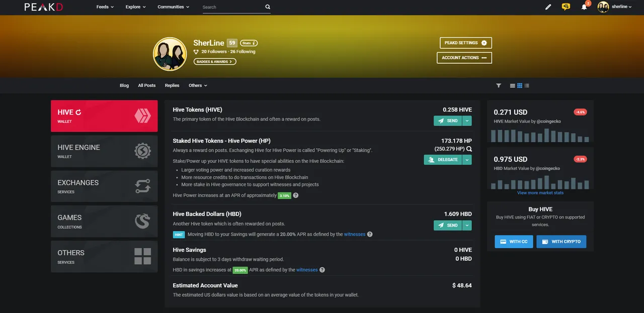Expand Badges & Awards
The height and width of the screenshot is (313, 644).
pyautogui.click(x=215, y=62)
